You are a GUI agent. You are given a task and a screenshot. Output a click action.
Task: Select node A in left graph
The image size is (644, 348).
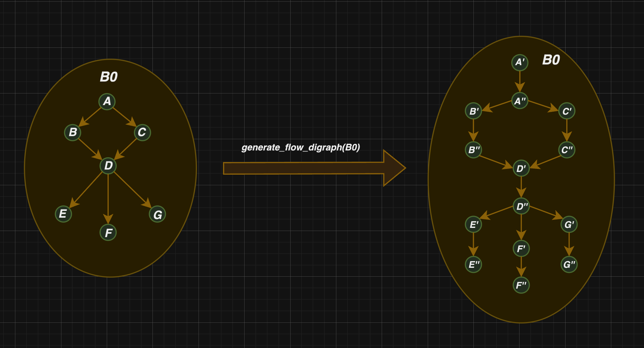point(107,101)
